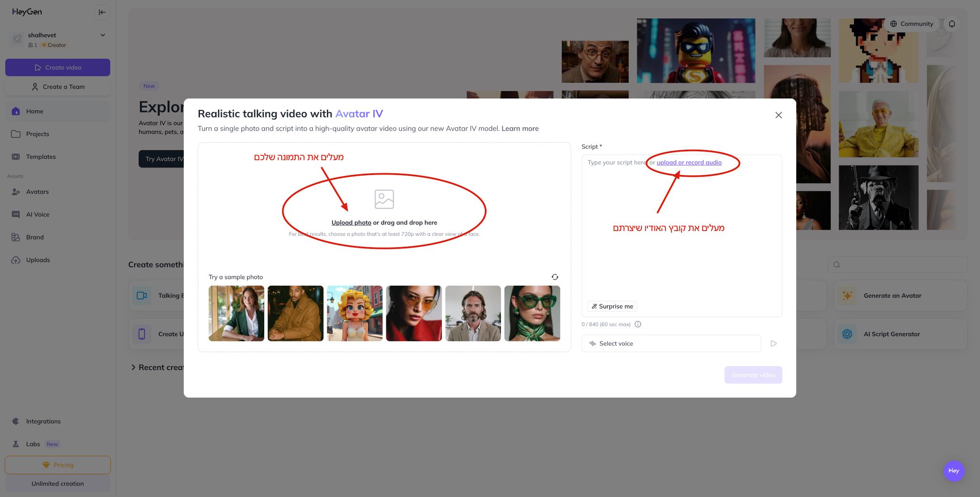This screenshot has width=980, height=497.
Task: Expand the shalhevet workspace dropdown
Action: [x=102, y=35]
